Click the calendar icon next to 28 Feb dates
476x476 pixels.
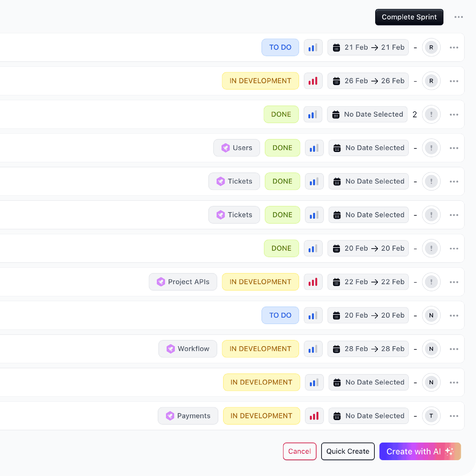tap(337, 349)
